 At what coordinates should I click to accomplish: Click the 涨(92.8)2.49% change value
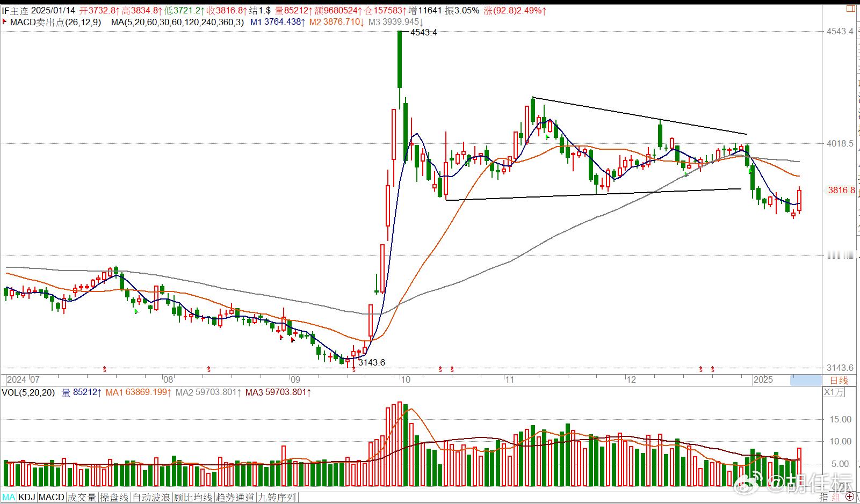(x=515, y=10)
